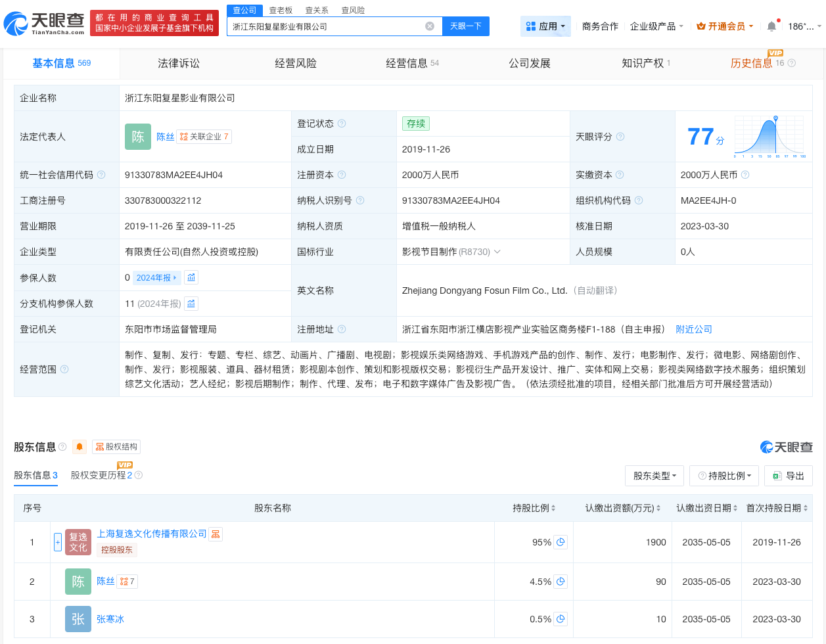Open the 法律诉讼 tab

(x=179, y=63)
